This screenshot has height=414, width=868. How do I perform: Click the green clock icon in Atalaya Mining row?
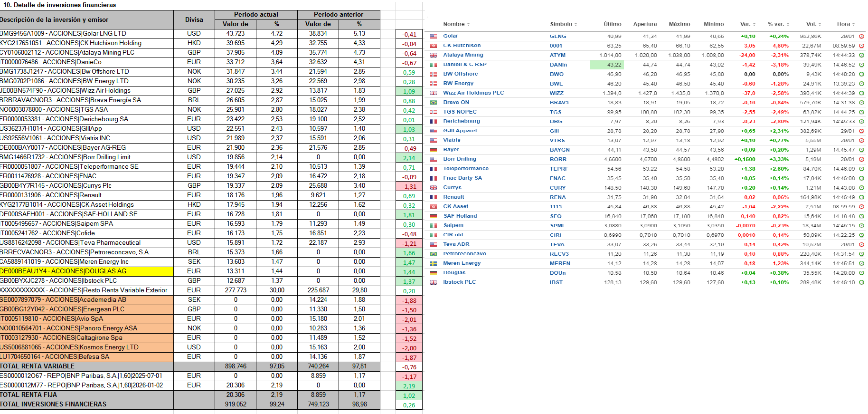(861, 55)
